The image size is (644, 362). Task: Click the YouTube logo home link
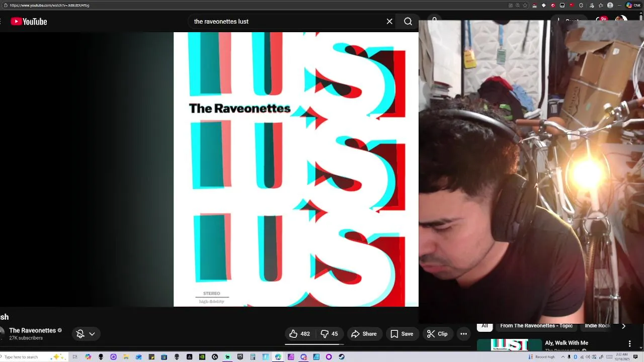coord(29,22)
